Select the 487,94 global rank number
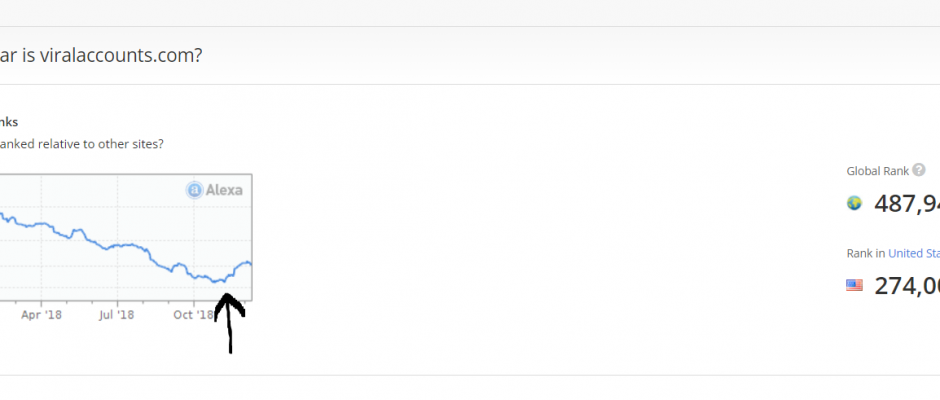The width and height of the screenshot is (940, 400). 907,204
